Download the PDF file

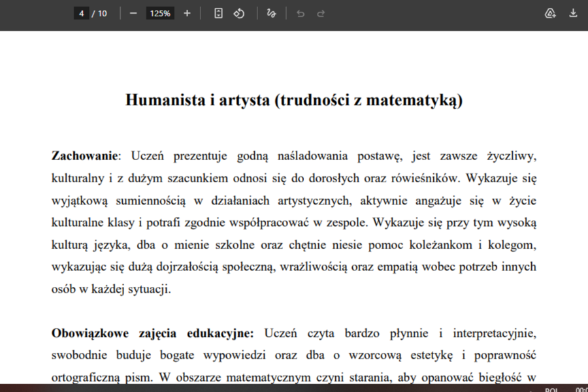[x=573, y=14]
